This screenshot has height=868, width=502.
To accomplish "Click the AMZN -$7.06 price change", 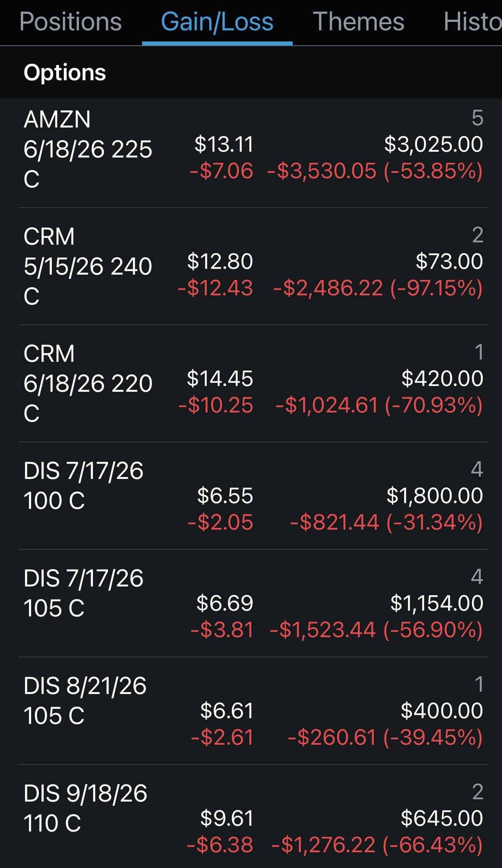I will tap(222, 171).
